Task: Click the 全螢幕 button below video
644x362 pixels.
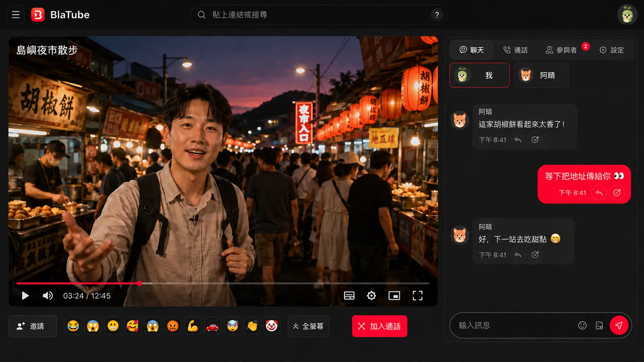Action: [x=308, y=326]
